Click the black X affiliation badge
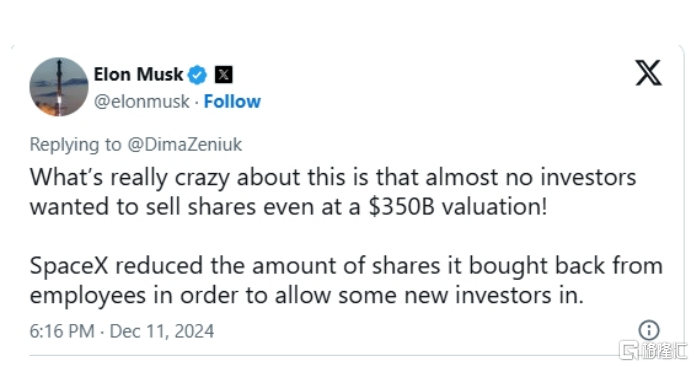 [x=224, y=74]
